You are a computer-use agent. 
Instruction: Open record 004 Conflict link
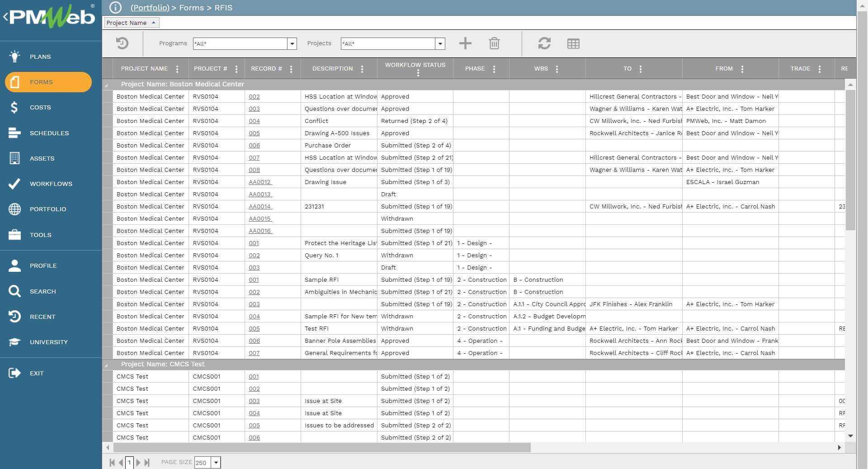(x=254, y=121)
